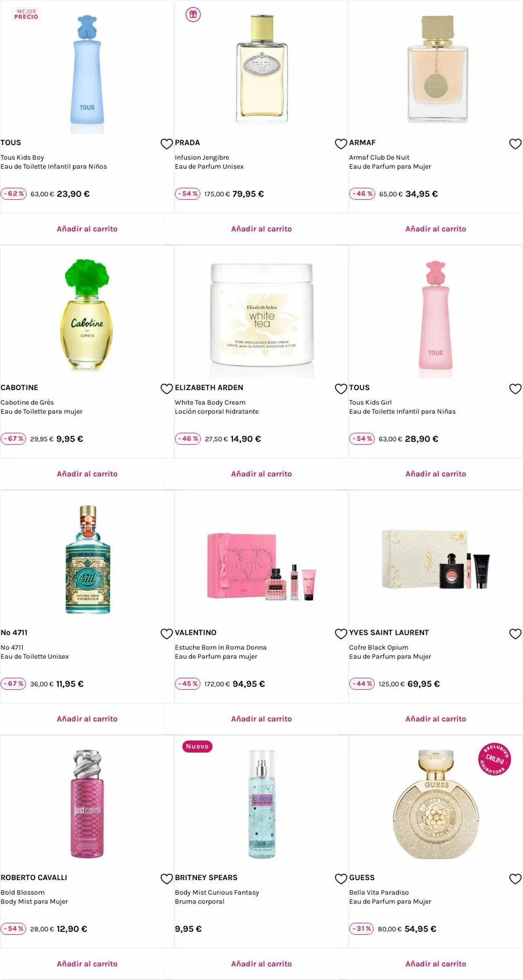The width and height of the screenshot is (523, 980).
Task: Favorite the Tous Kids Boy perfume with heart
Action: [x=167, y=144]
